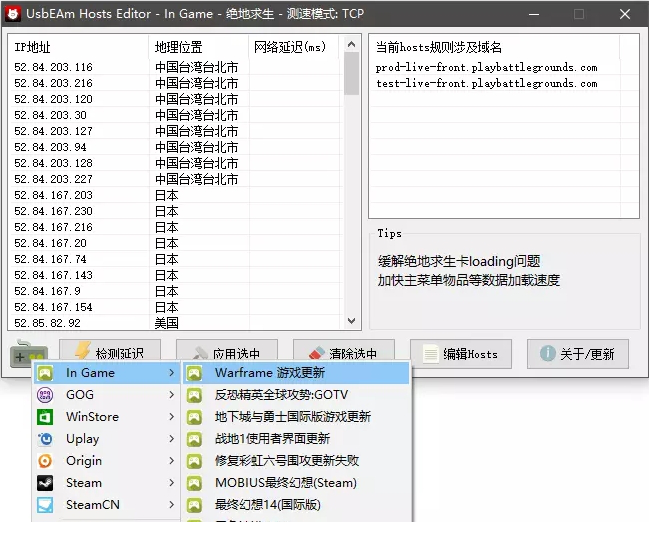The image size is (649, 542).
Task: Select IP row 52.84.167.74
Action: (176, 259)
